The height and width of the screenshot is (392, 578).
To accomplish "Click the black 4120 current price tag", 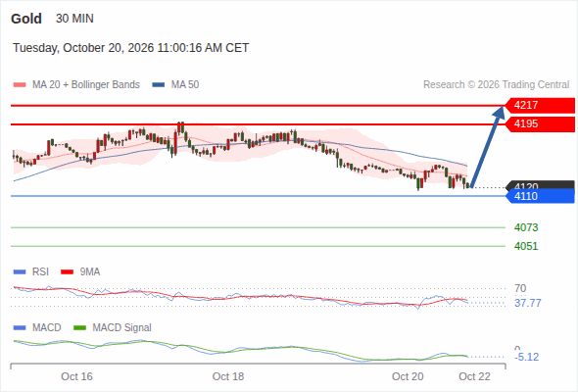I will click(x=540, y=185).
